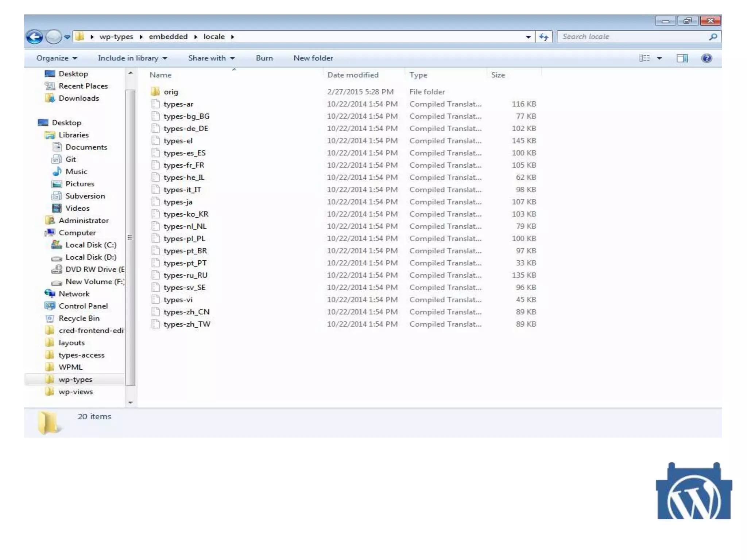747x560 pixels.
Task: Expand the address bar history dropdown
Action: coord(528,37)
